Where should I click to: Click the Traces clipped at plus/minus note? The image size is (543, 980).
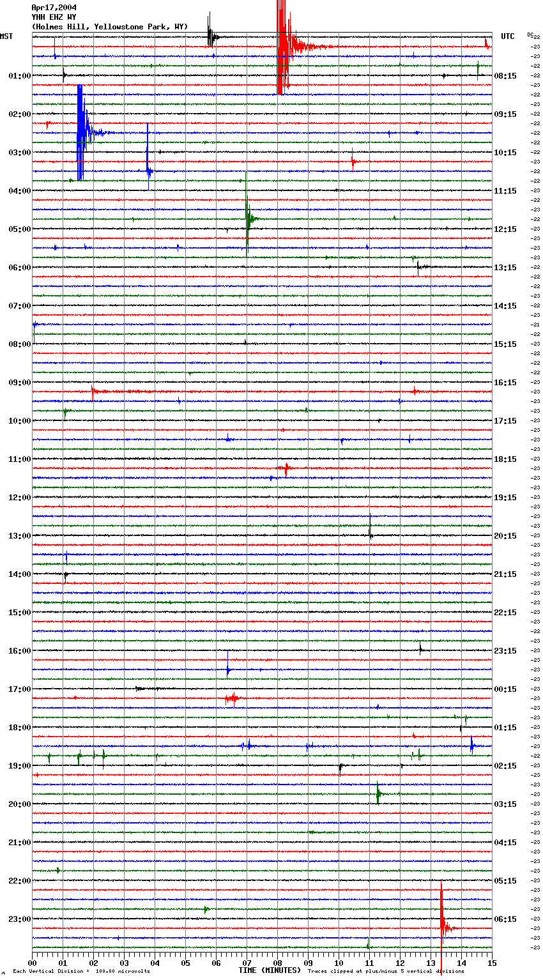(386, 971)
